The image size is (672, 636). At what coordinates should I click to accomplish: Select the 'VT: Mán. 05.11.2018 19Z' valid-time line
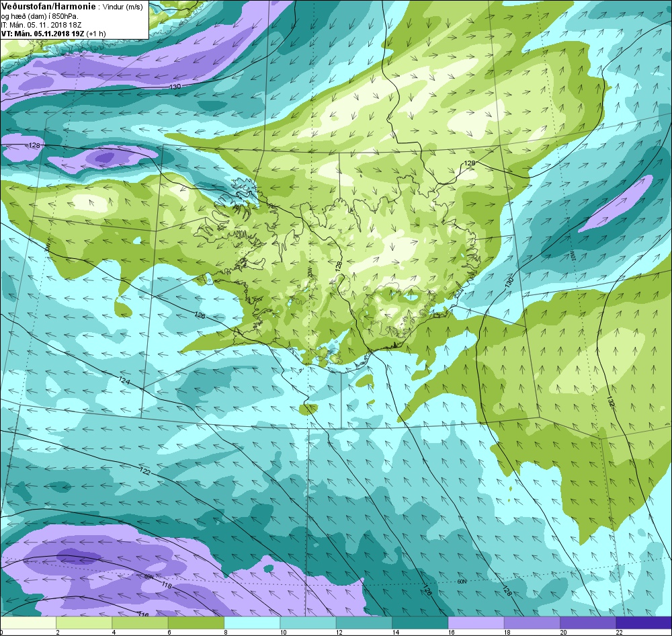pyautogui.click(x=43, y=34)
